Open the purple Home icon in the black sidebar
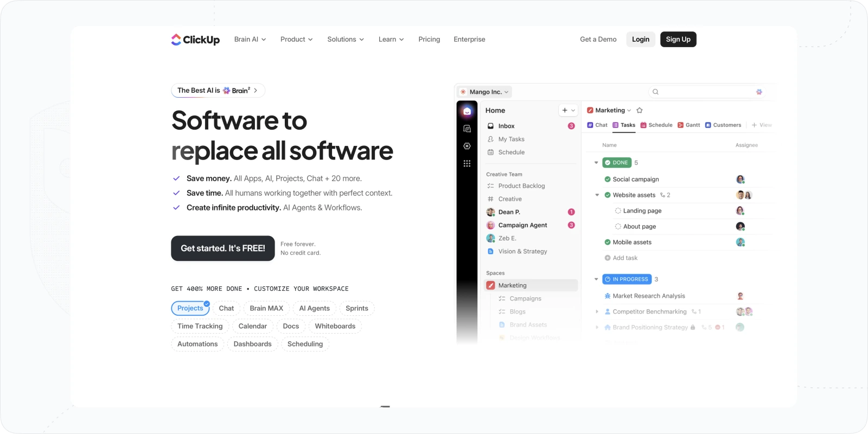The height and width of the screenshot is (434, 868). coord(467,111)
